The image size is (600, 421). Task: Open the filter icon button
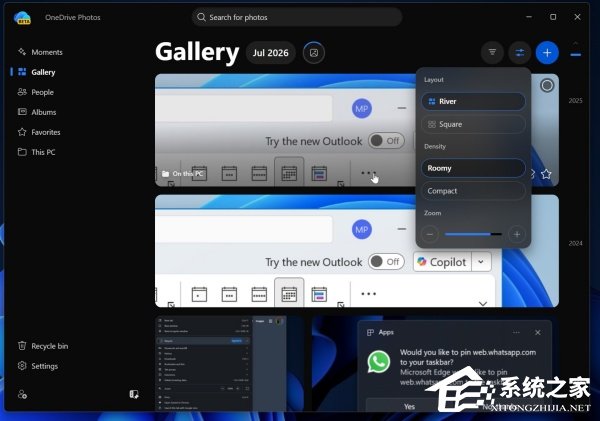pyautogui.click(x=492, y=52)
